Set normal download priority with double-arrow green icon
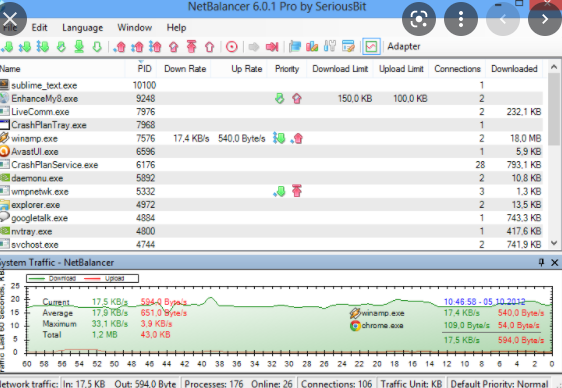This screenshot has width=562, height=388. coord(25,47)
